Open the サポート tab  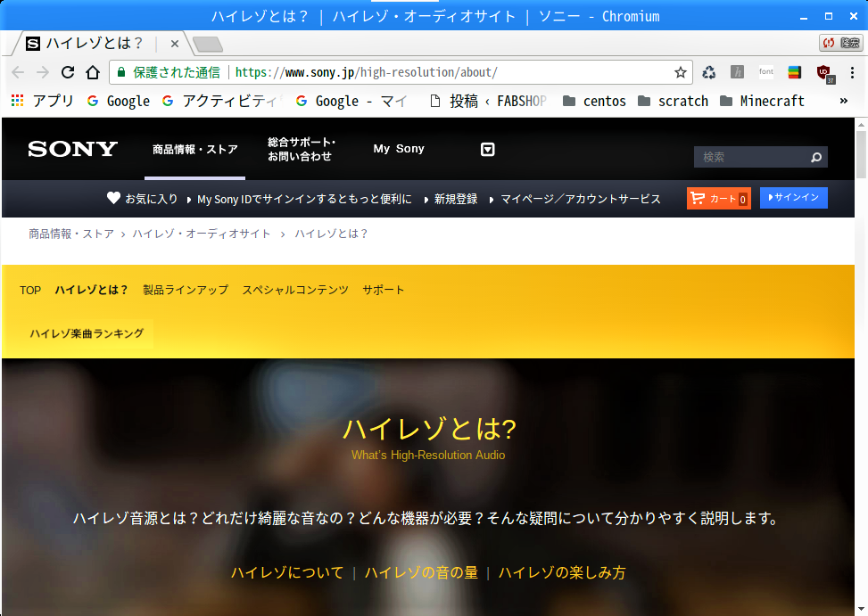point(383,290)
